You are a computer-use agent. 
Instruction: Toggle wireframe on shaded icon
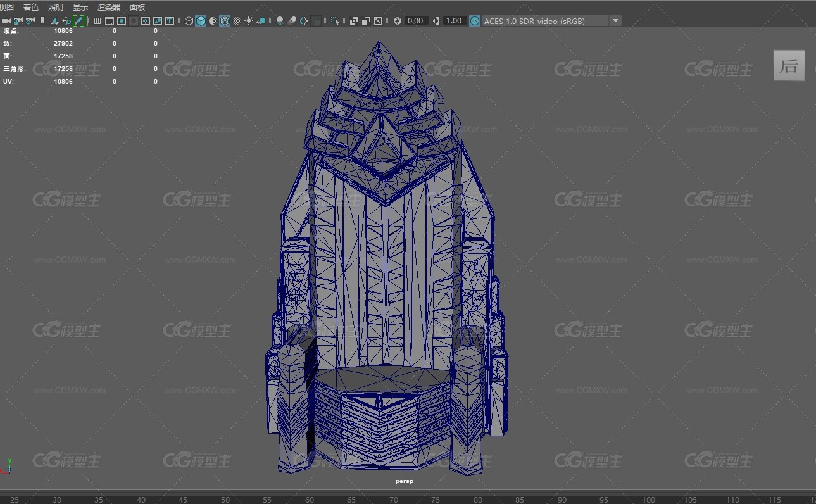point(225,21)
